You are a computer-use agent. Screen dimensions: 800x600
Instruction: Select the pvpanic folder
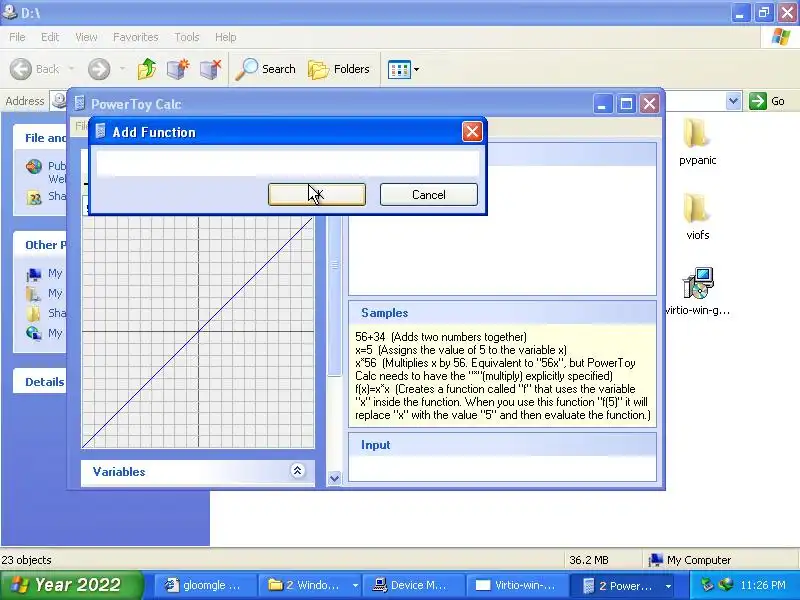[x=697, y=141]
